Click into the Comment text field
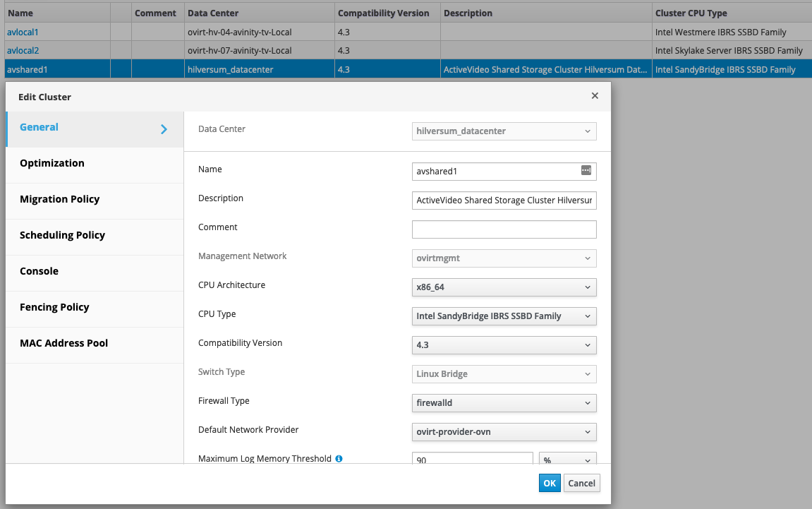 tap(504, 229)
